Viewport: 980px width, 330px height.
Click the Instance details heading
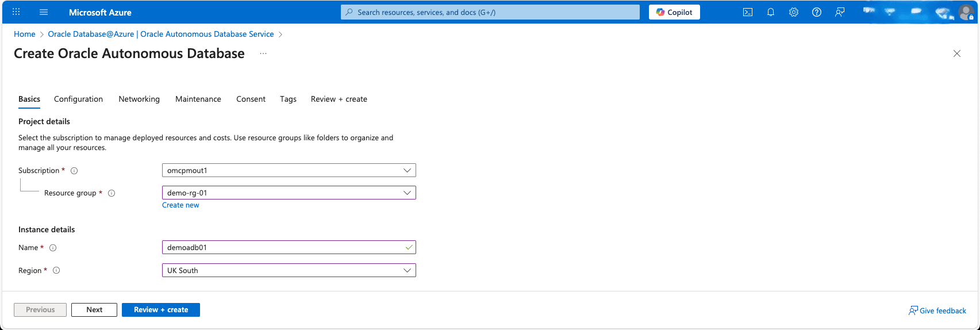47,229
